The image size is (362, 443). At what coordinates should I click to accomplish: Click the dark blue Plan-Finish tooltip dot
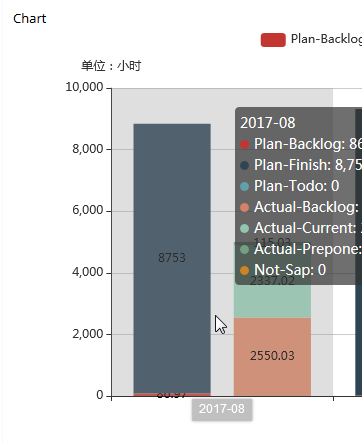tap(245, 165)
